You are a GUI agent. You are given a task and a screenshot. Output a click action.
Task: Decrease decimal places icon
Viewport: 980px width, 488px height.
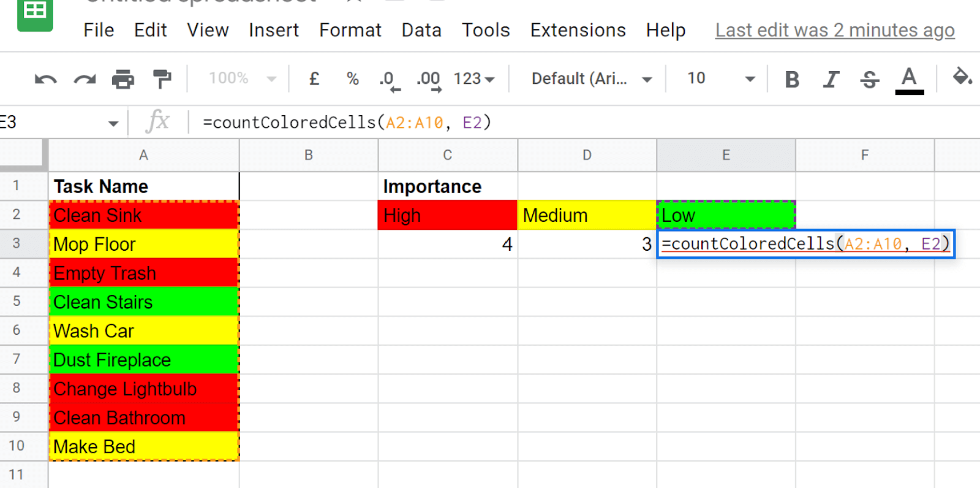(388, 80)
